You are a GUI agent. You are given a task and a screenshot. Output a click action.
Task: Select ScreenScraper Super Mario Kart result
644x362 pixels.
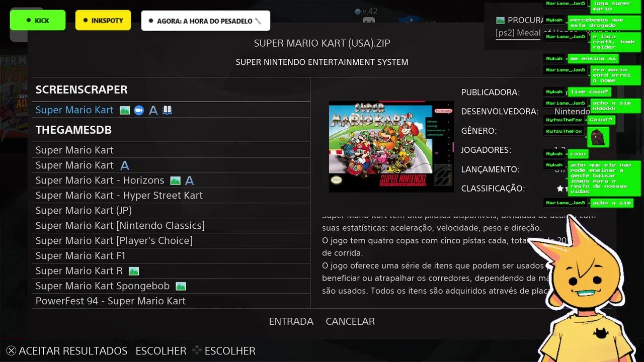coord(171,110)
